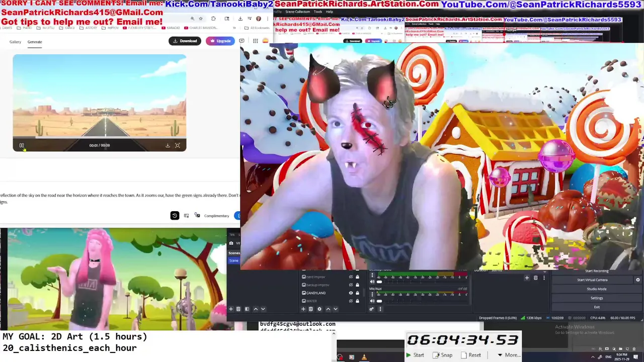Click the prompt history icon button

click(175, 216)
